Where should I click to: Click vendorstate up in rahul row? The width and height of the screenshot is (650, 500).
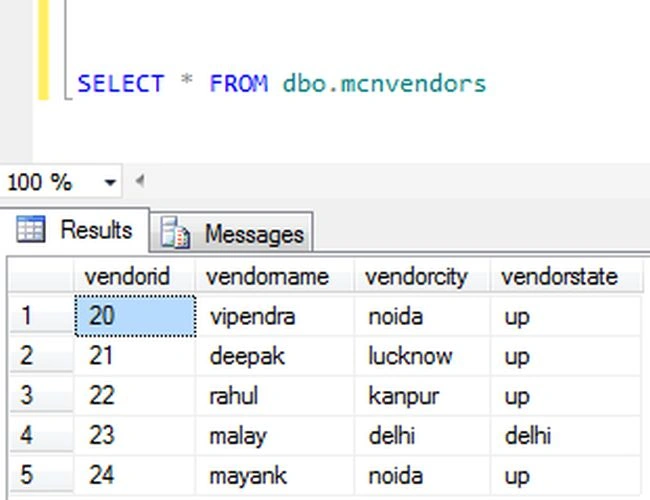(x=566, y=395)
